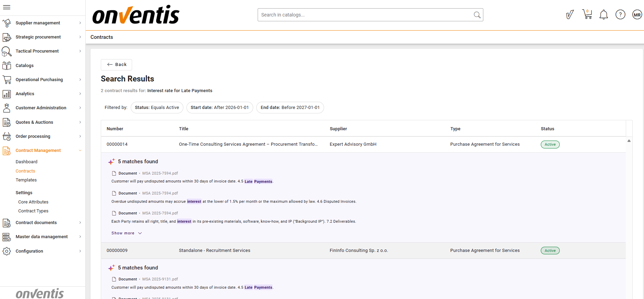Click the Status: Equals Active filter chip

157,108
